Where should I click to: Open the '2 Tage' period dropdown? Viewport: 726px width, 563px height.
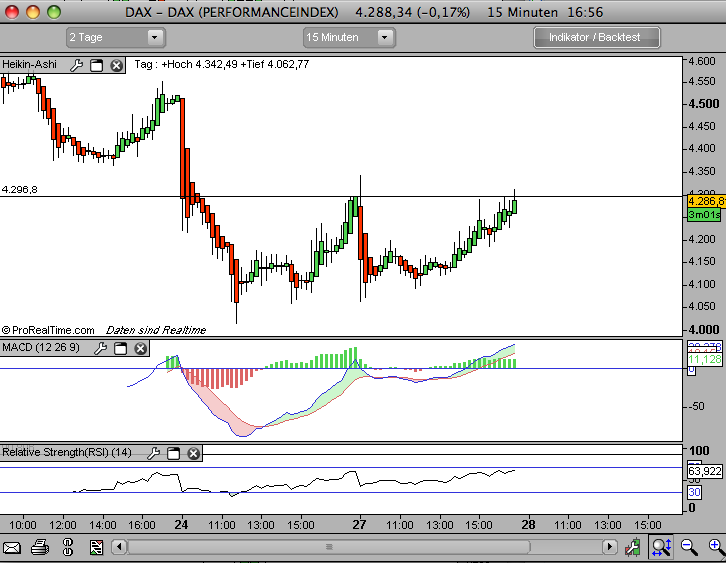pos(116,38)
